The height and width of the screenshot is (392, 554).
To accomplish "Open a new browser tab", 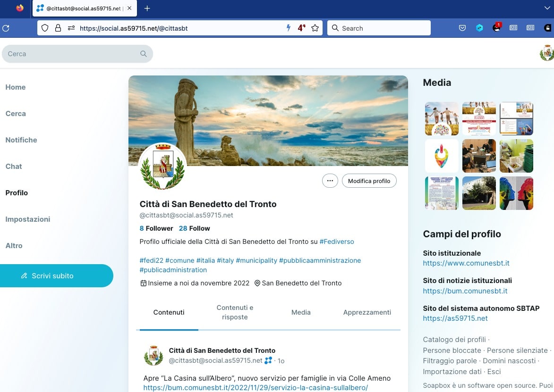I will pos(147,8).
